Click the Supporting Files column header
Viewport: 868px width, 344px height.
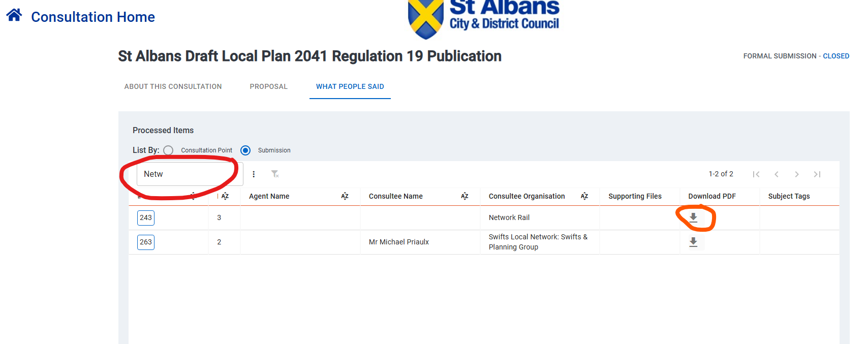pos(635,196)
